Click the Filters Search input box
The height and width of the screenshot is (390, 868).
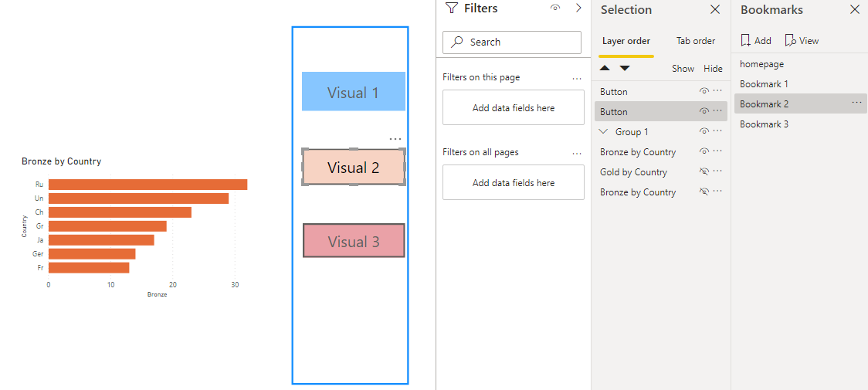tap(512, 42)
